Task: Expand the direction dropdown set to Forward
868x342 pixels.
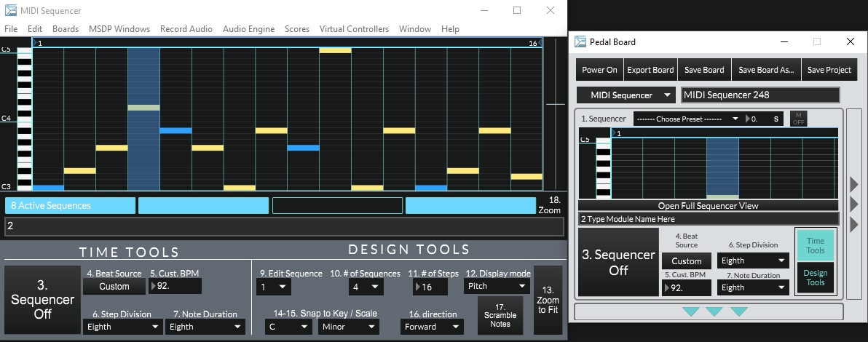Action: pyautogui.click(x=432, y=327)
